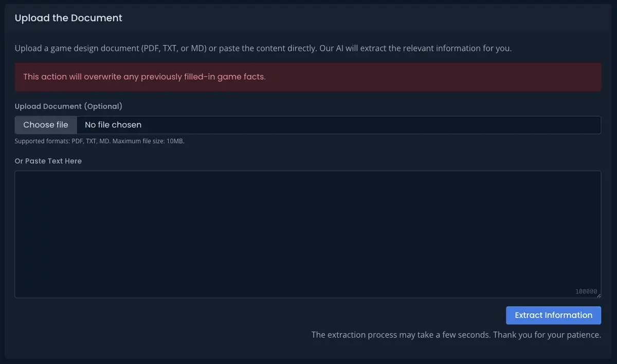
Task: Click the "Supported formats: PDF, TXT, MD" hint
Action: (x=62, y=141)
